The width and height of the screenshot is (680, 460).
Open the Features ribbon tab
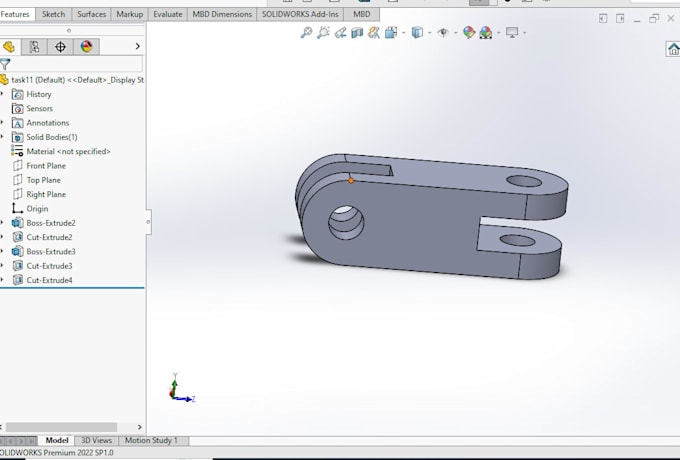tap(15, 14)
